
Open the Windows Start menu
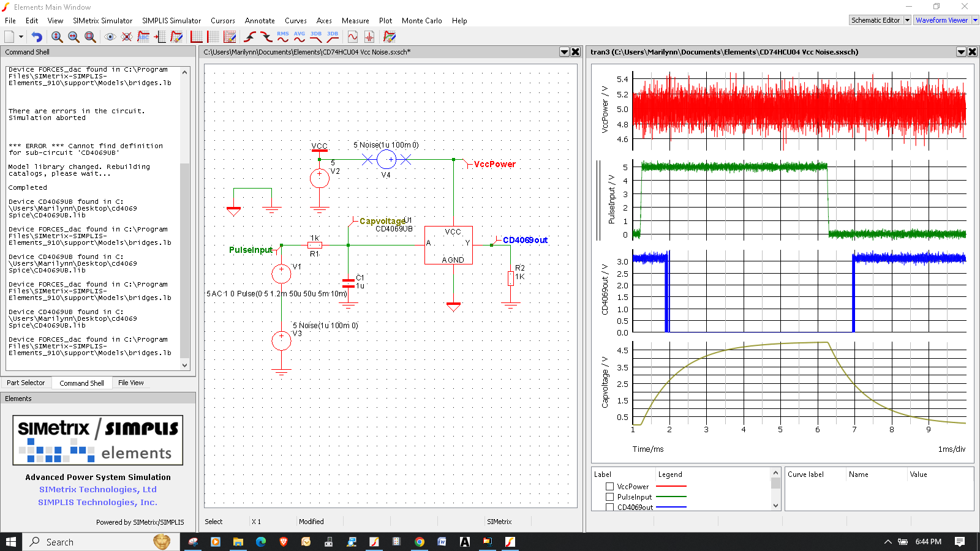click(11, 542)
